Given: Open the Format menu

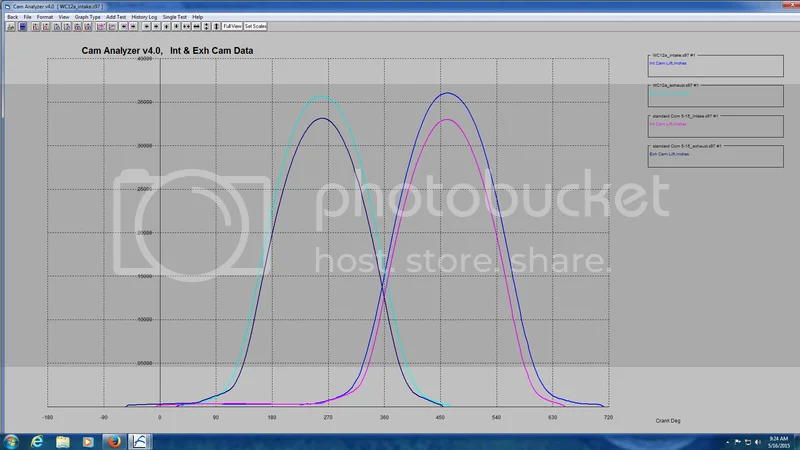Looking at the screenshot, I should 45,17.
